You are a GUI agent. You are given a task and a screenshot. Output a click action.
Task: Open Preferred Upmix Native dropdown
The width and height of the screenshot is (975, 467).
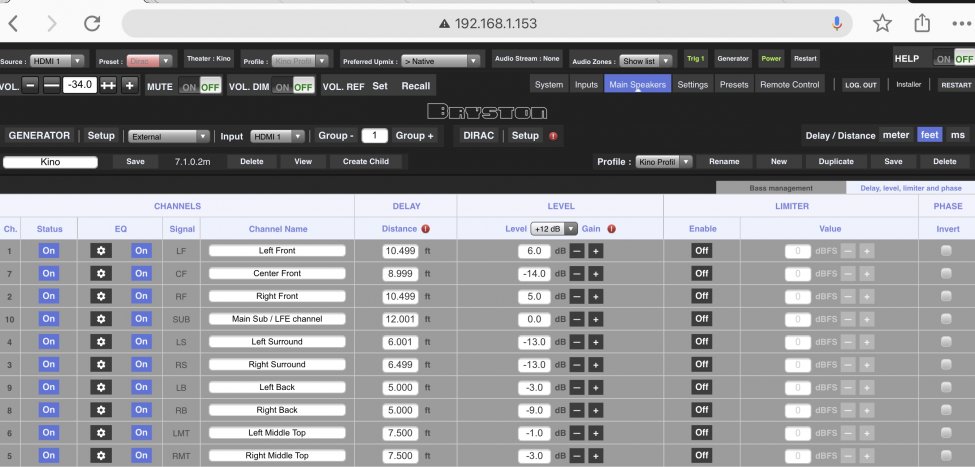click(x=440, y=61)
